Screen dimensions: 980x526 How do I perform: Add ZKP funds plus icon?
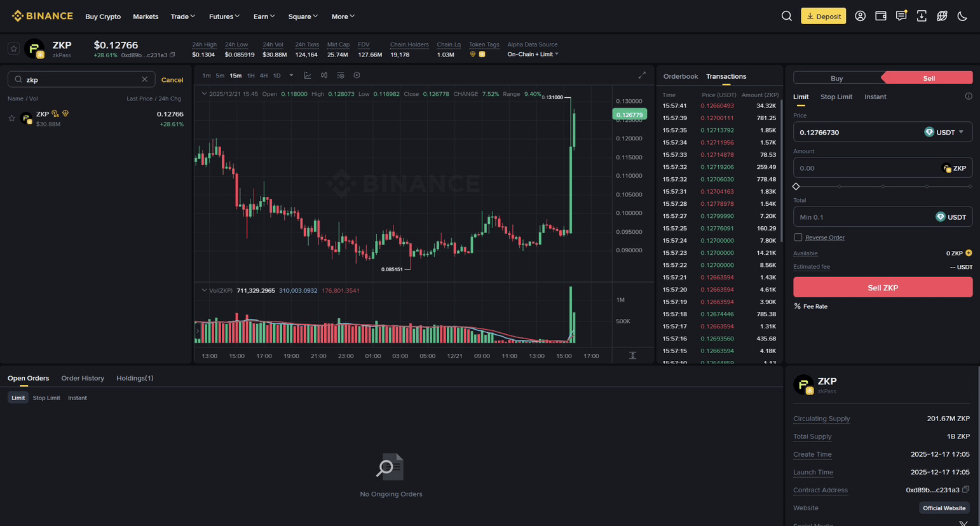click(x=969, y=253)
